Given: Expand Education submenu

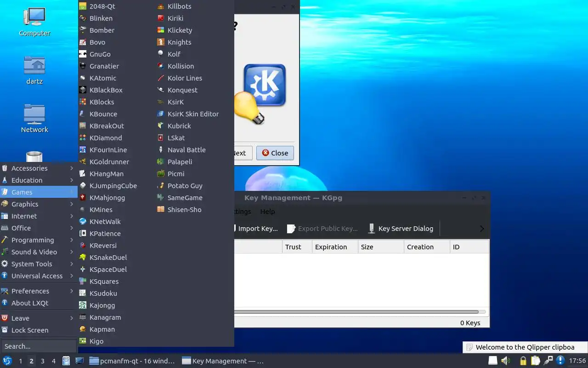Looking at the screenshot, I should (39, 180).
